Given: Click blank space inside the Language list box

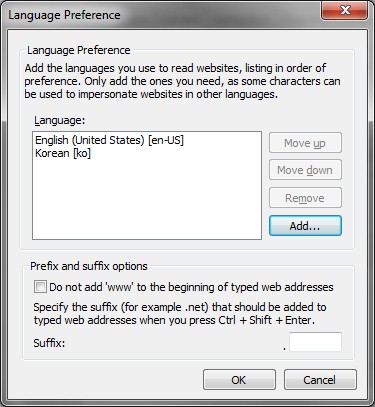Looking at the screenshot, I should pyautogui.click(x=147, y=200).
